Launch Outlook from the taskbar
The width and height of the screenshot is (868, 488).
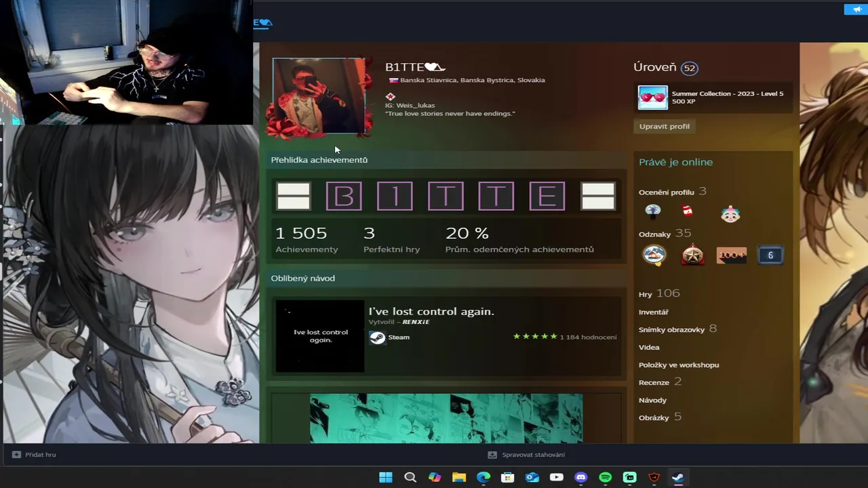532,477
